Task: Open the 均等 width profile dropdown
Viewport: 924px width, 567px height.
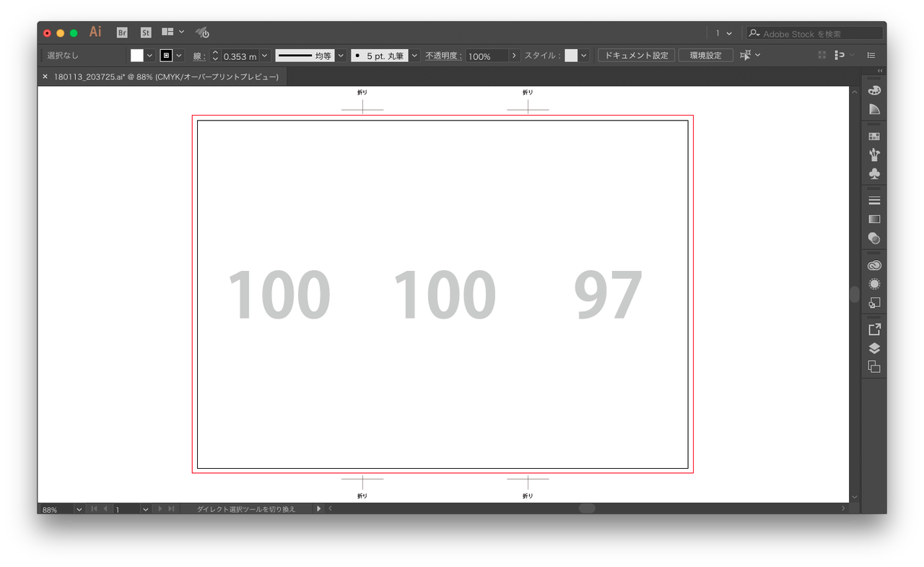Action: [341, 55]
